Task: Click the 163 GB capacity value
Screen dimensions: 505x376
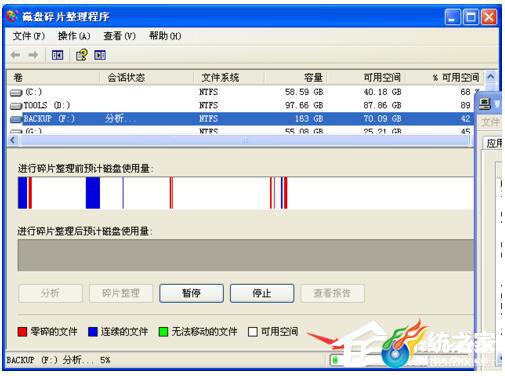Action: (309, 119)
